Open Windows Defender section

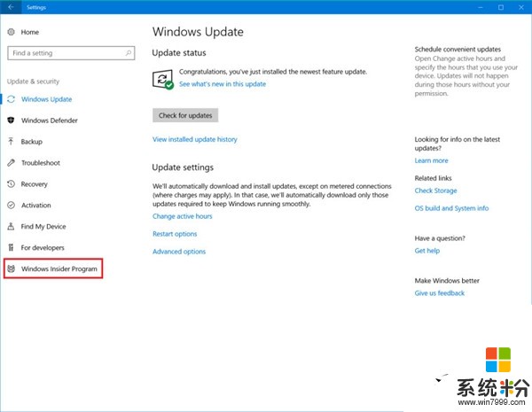(50, 120)
